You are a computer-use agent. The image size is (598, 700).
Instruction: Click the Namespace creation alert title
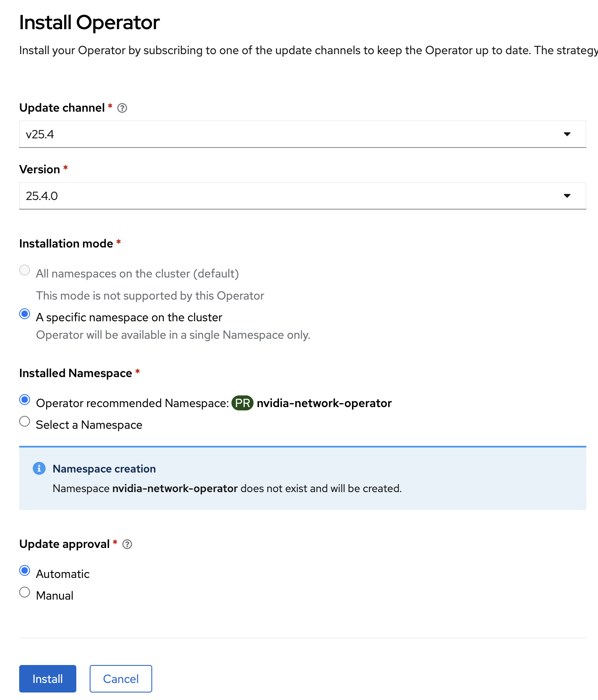tap(104, 469)
